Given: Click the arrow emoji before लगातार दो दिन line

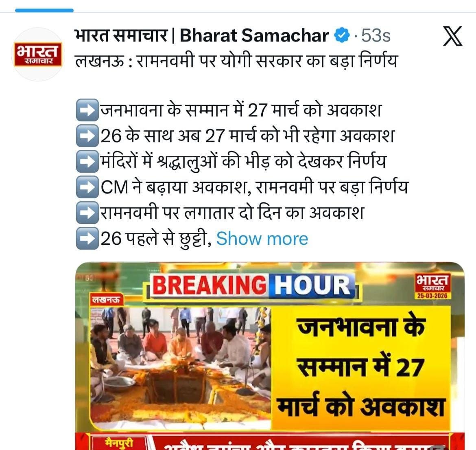Looking at the screenshot, I should tap(87, 213).
